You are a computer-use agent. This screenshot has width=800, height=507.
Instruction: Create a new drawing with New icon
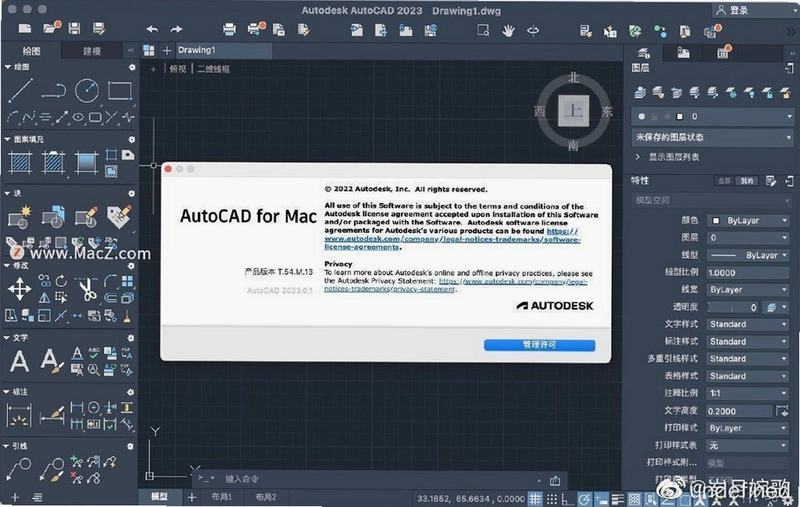pyautogui.click(x=24, y=29)
